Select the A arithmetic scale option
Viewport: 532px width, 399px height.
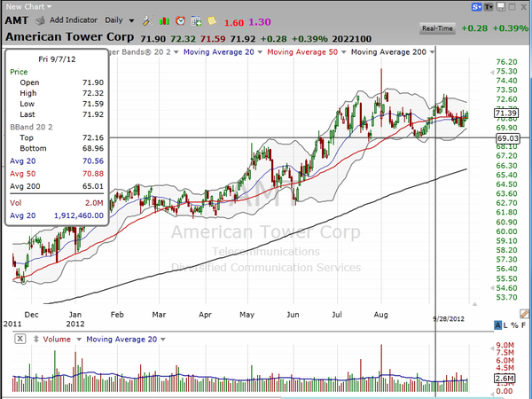point(497,325)
